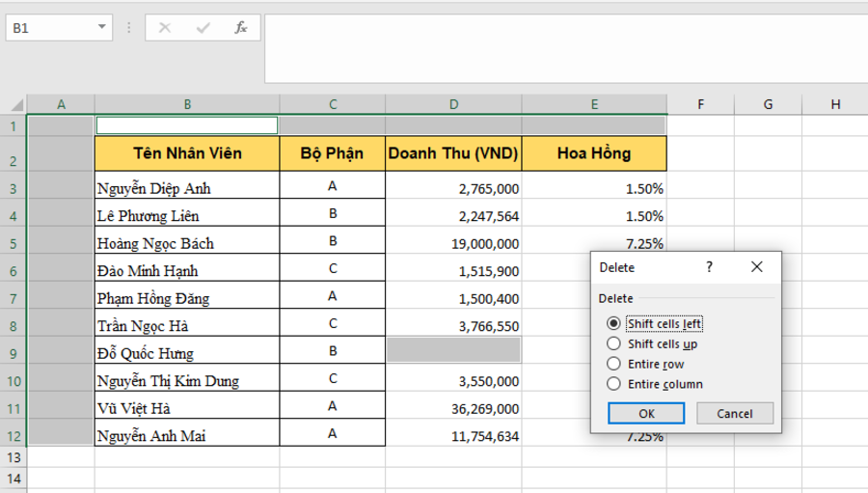Close the Delete dialog with X

[x=757, y=267]
